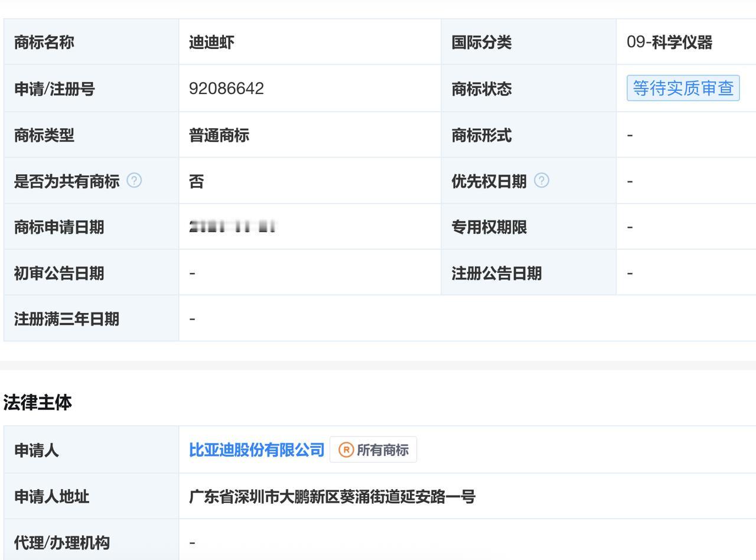The image size is (756, 560).
Task: Click the 注册公告日期 label cell
Action: (x=529, y=273)
